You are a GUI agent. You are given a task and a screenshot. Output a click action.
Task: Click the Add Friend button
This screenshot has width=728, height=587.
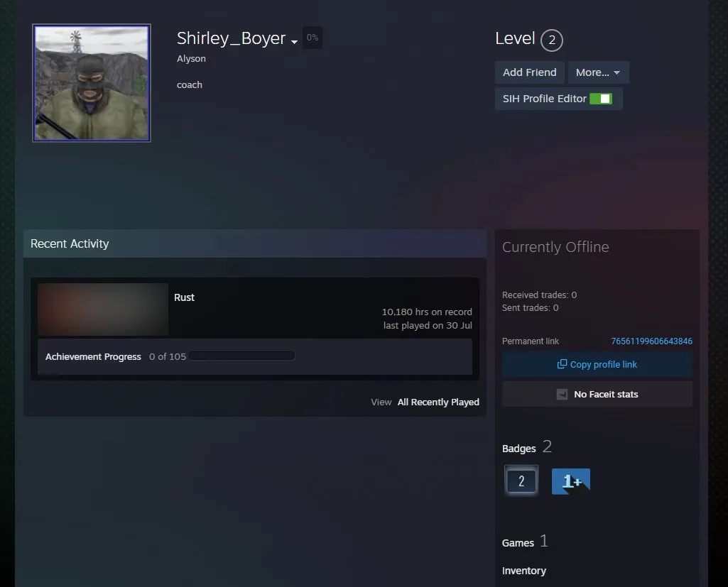coord(529,72)
